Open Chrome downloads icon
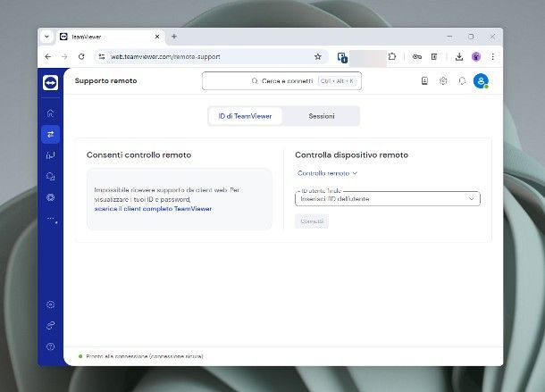545x392 pixels. (459, 56)
